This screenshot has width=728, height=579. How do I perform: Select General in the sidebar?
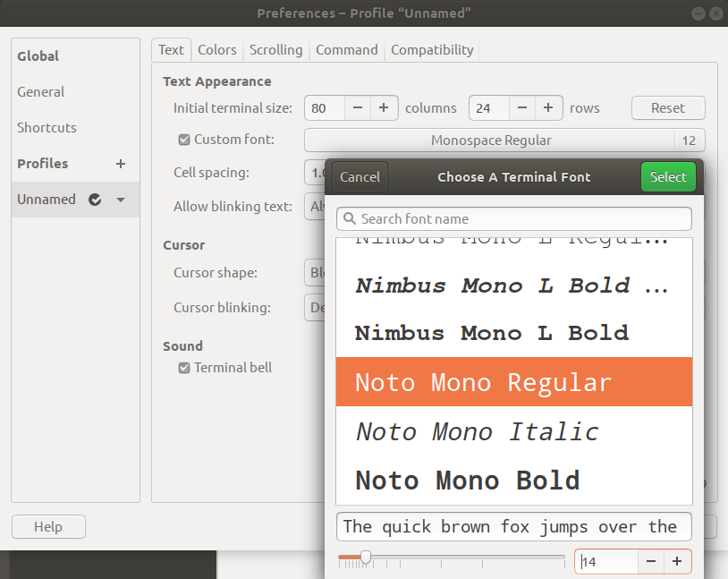coord(75,92)
